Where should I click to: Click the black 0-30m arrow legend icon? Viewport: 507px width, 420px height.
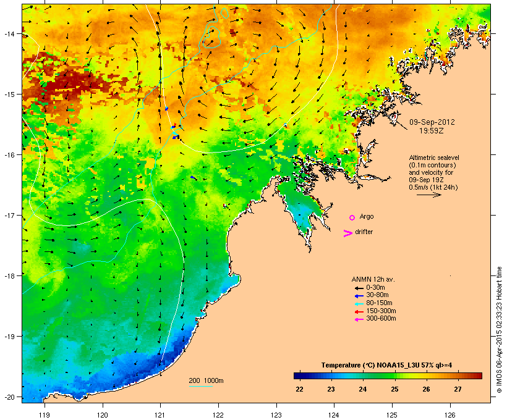(359, 288)
